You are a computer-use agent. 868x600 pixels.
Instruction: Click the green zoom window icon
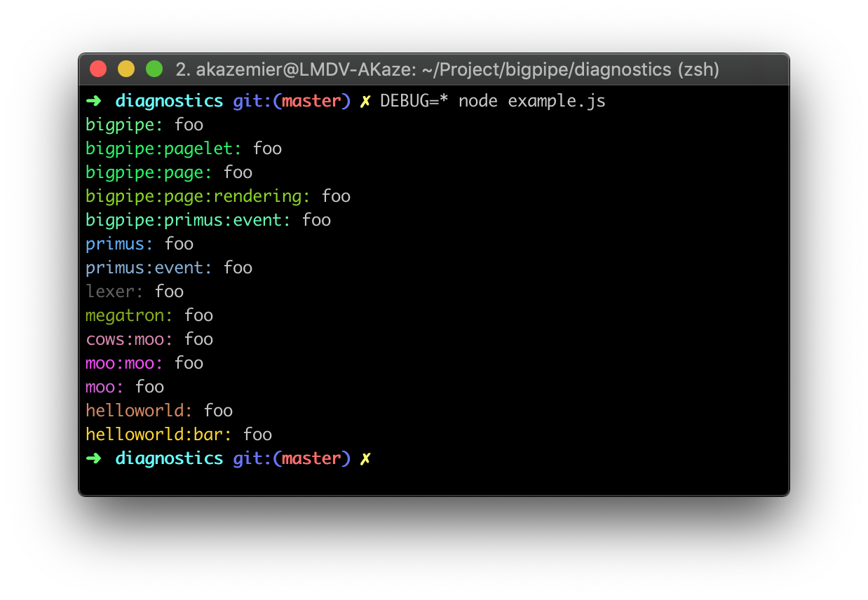[154, 69]
